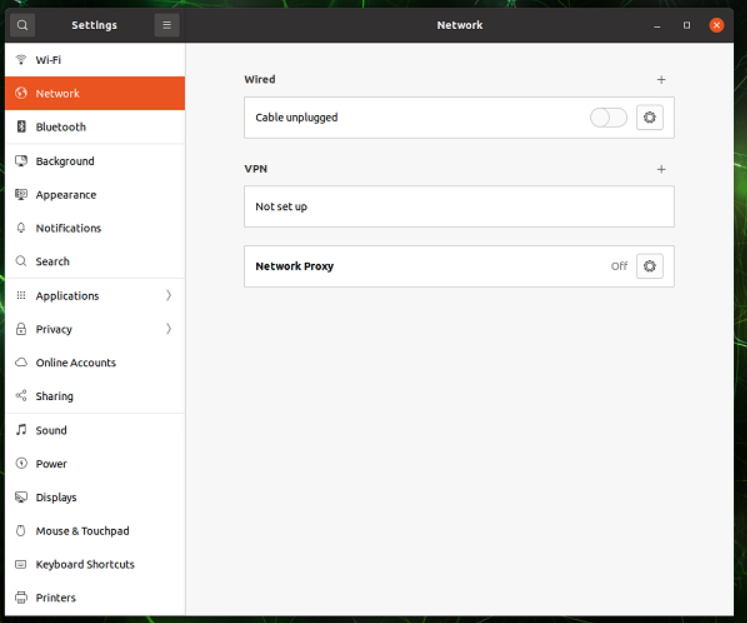This screenshot has width=747, height=623.
Task: Open wired connection gear settings
Action: (x=650, y=117)
